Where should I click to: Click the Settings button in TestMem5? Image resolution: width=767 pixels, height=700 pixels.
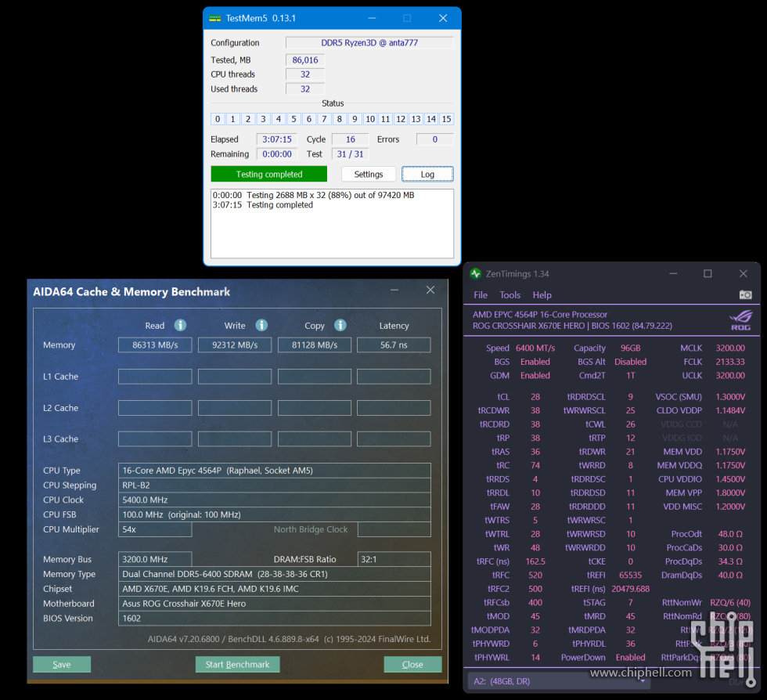(x=369, y=175)
